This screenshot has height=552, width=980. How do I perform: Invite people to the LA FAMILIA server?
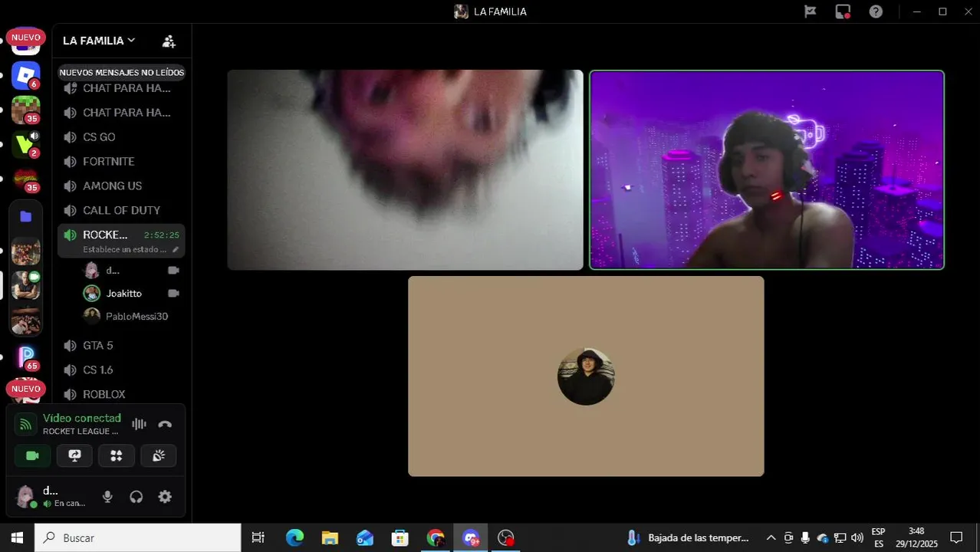(x=169, y=41)
